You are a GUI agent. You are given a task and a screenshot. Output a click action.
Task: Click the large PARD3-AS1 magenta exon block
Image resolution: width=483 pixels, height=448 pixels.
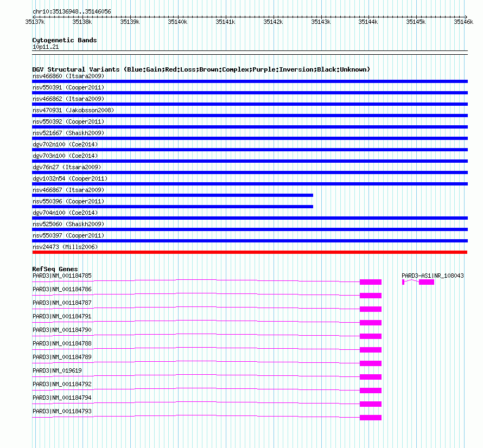427,282
